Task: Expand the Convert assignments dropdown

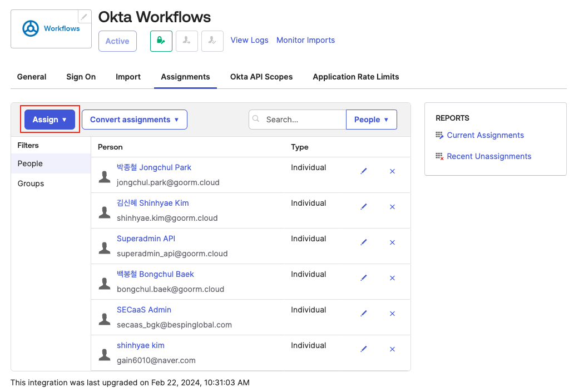Action: (134, 120)
